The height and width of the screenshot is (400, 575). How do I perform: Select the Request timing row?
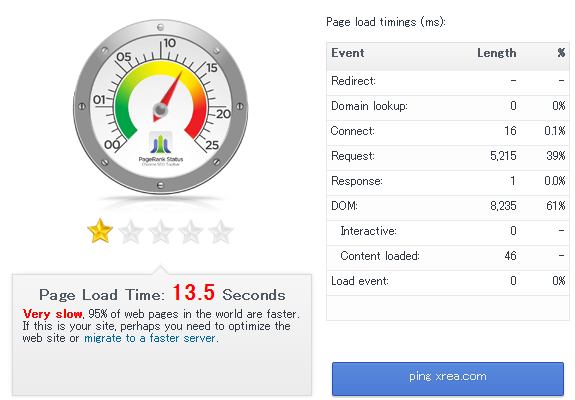[448, 158]
